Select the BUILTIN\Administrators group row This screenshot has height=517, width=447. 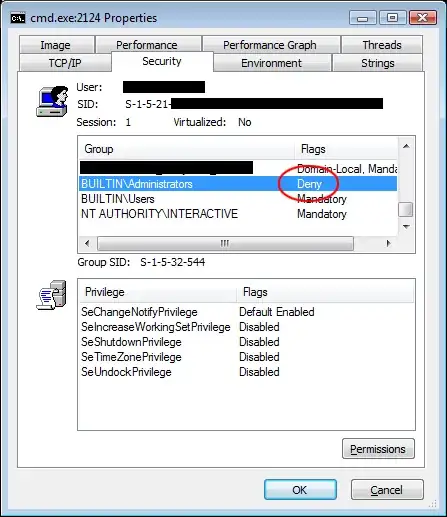click(238, 184)
